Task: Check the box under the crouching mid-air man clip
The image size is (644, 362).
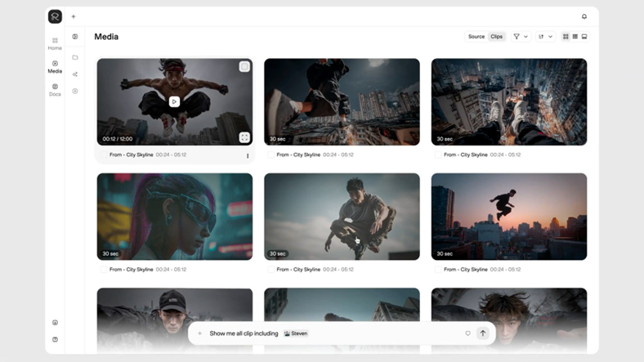Action: click(271, 269)
